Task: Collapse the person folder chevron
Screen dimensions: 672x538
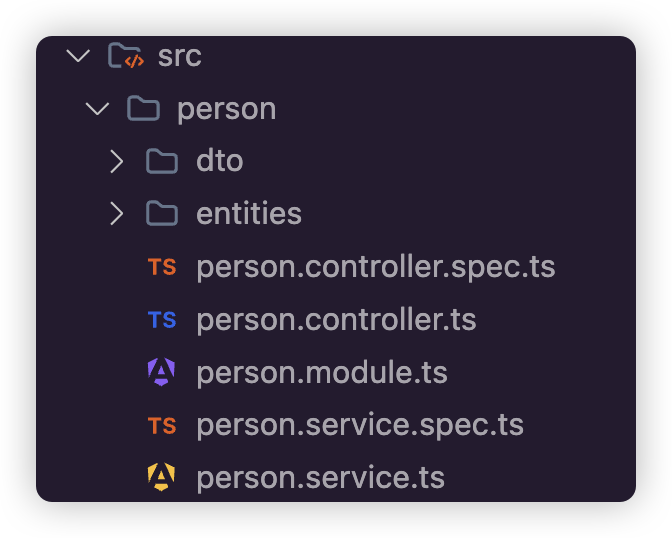Action: 98,108
